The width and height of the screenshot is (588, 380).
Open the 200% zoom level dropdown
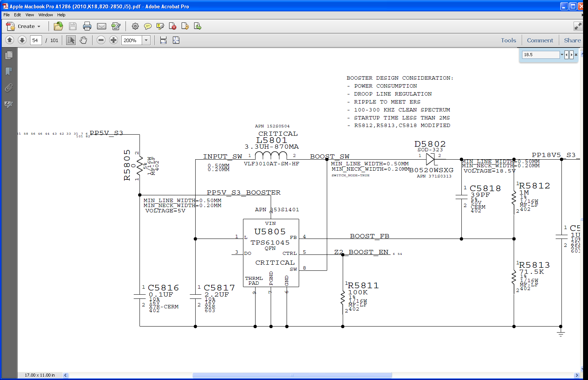[146, 40]
